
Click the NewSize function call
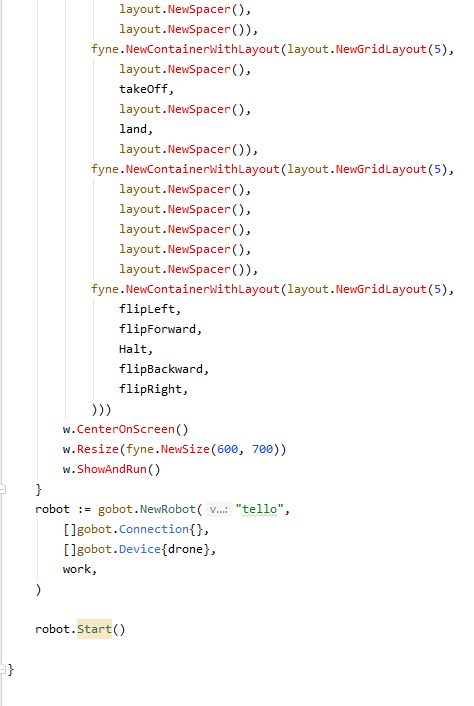[185, 449]
